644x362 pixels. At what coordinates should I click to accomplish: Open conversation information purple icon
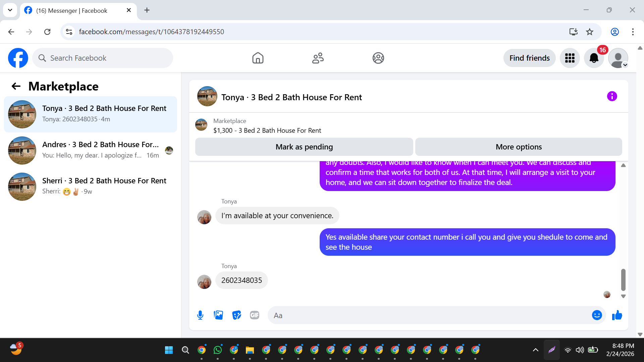pyautogui.click(x=612, y=97)
